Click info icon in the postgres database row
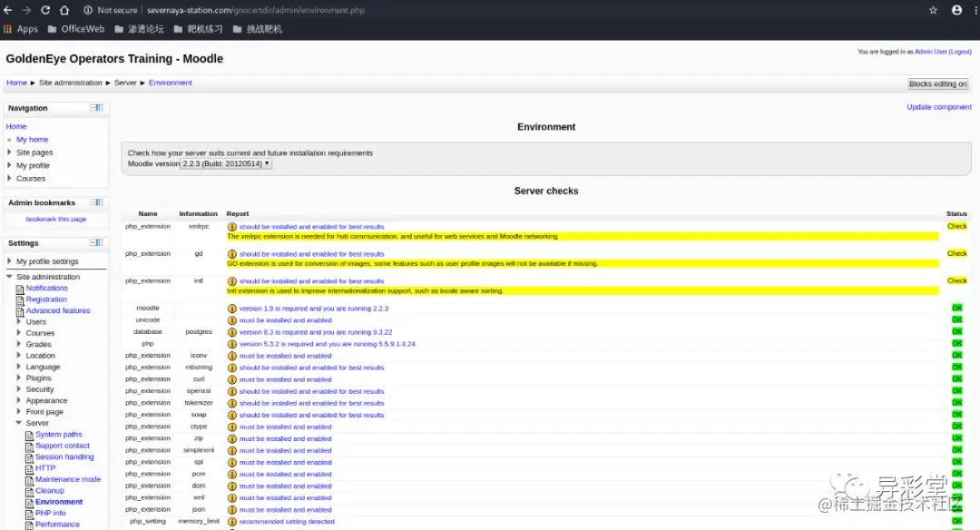 pyautogui.click(x=232, y=332)
